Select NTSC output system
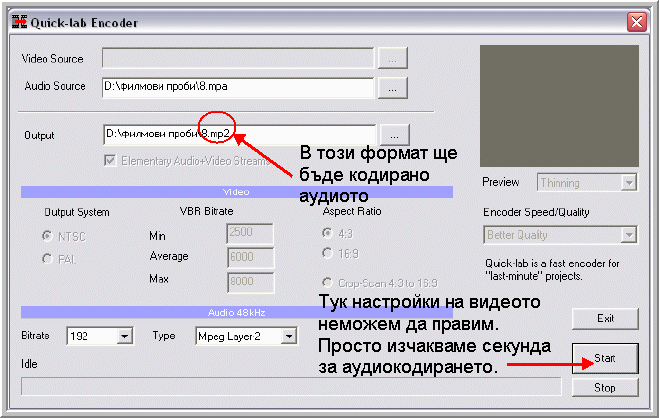 coord(47,236)
